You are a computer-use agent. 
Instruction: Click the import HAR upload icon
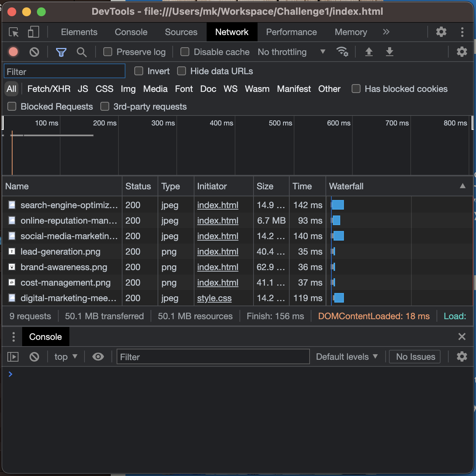(369, 52)
